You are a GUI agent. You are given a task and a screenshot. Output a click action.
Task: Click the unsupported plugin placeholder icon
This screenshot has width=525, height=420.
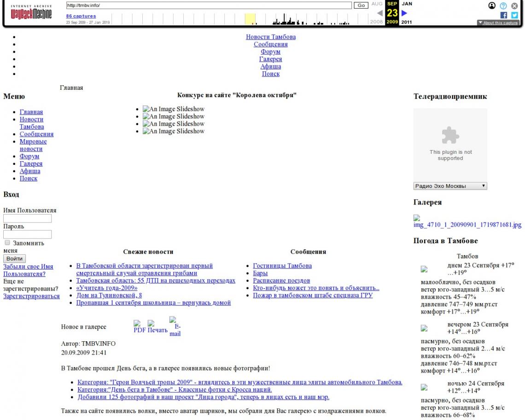(450, 135)
